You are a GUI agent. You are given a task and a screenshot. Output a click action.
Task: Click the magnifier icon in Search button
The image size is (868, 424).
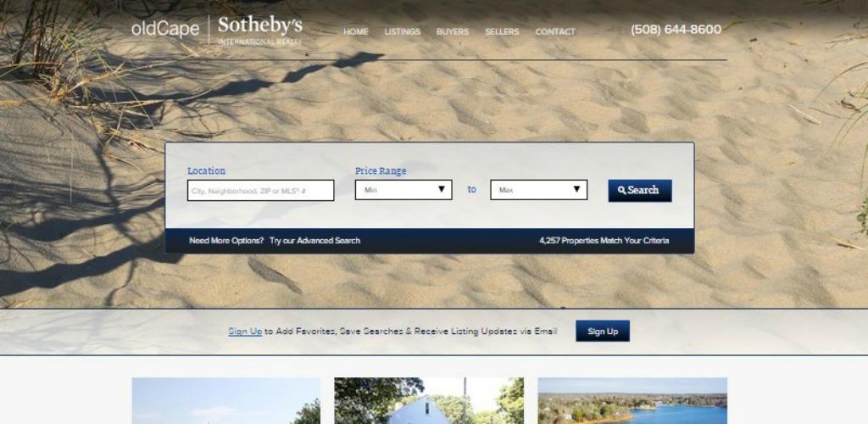621,191
